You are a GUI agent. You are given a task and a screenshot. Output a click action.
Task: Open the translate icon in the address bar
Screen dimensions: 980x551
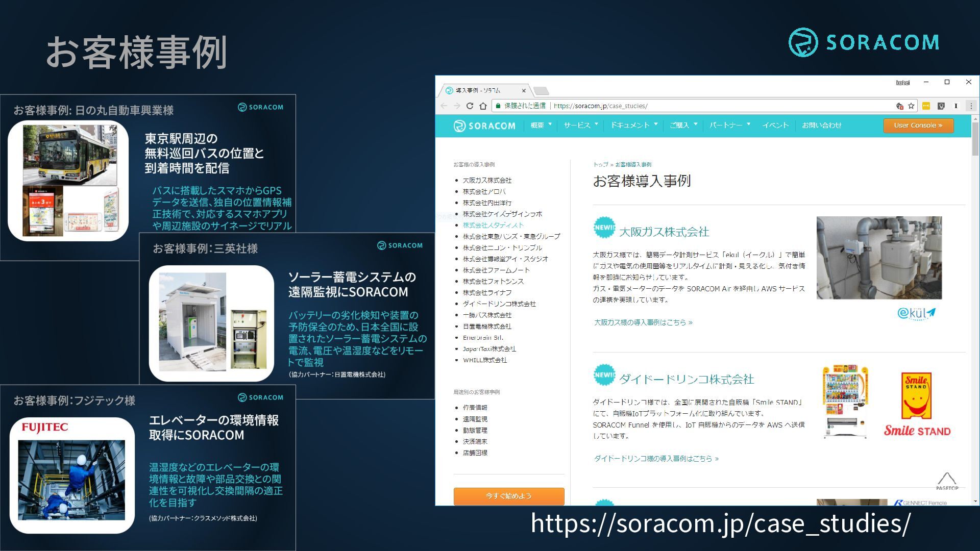pyautogui.click(x=900, y=106)
